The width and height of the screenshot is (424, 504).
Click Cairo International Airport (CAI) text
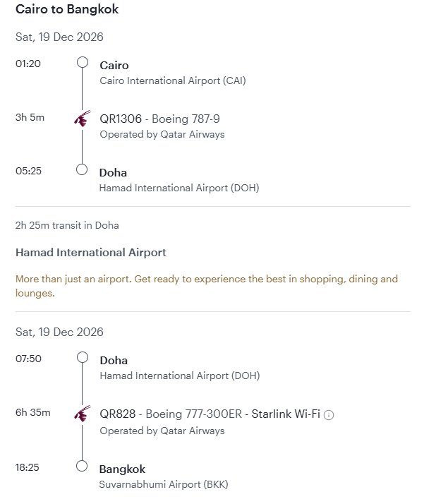(x=173, y=80)
